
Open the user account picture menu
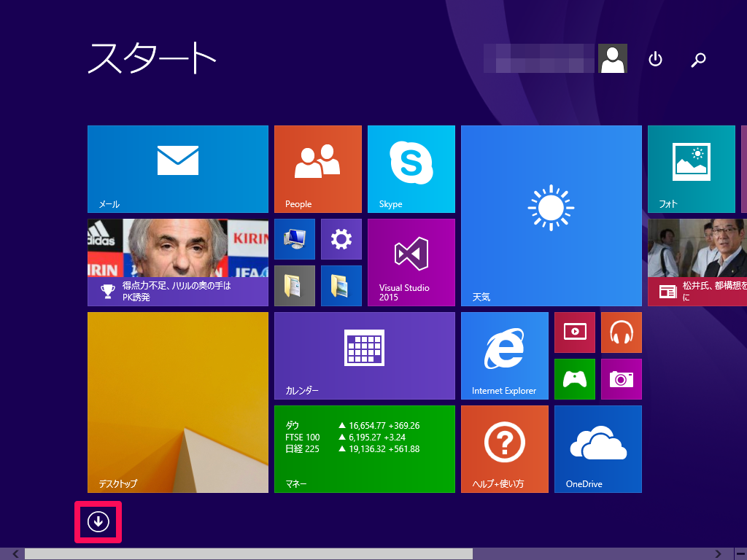pos(613,59)
